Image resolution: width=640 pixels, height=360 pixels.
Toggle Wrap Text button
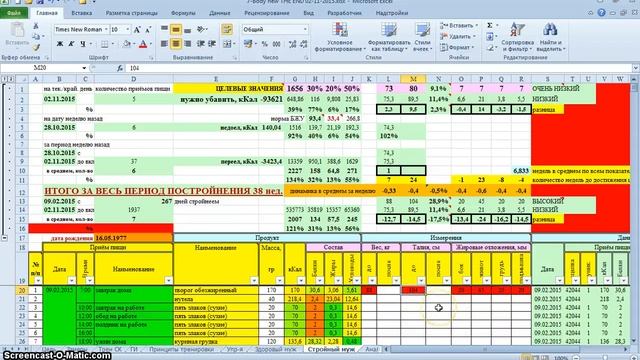point(227,29)
